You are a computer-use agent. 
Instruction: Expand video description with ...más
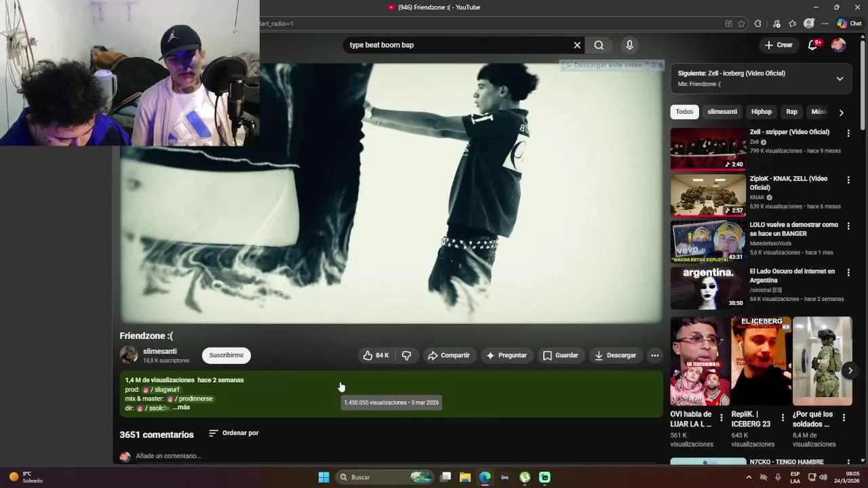click(x=181, y=407)
